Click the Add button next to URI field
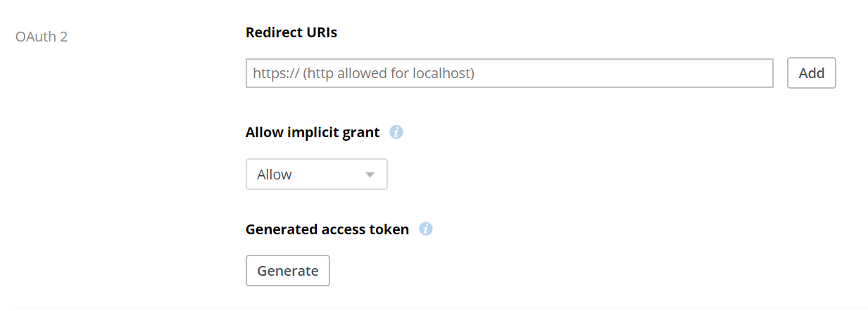This screenshot has width=868, height=311. tap(812, 73)
